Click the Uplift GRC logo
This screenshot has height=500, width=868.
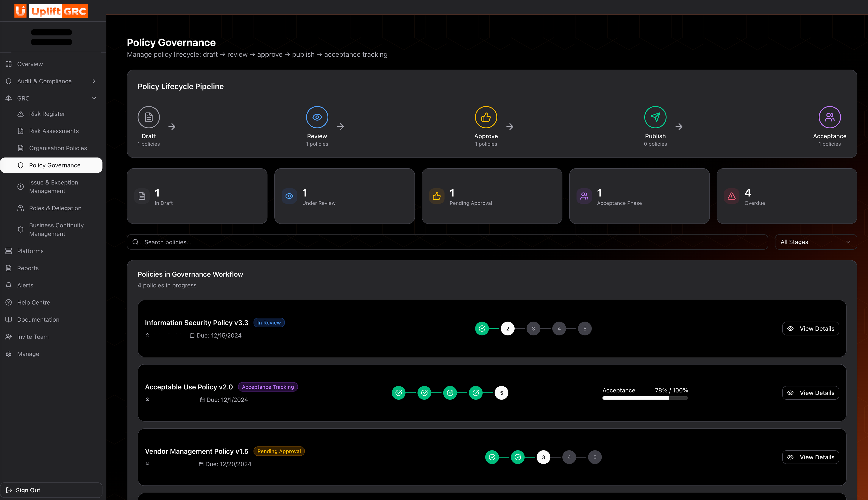51,11
